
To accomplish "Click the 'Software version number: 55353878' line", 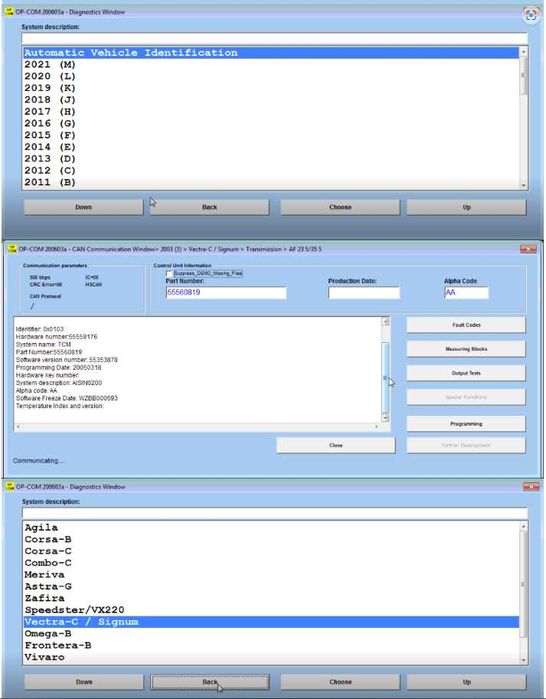I will (x=67, y=360).
